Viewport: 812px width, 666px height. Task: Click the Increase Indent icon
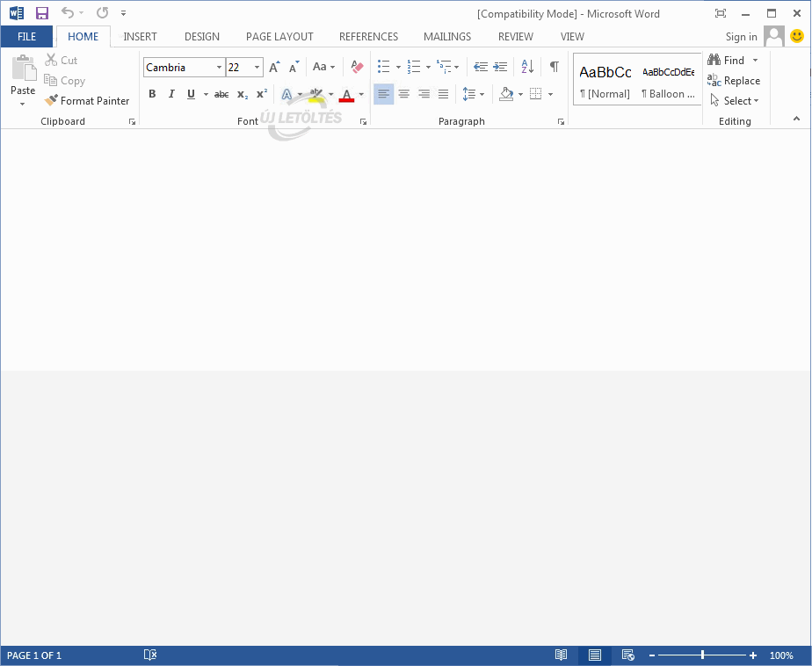[x=500, y=67]
